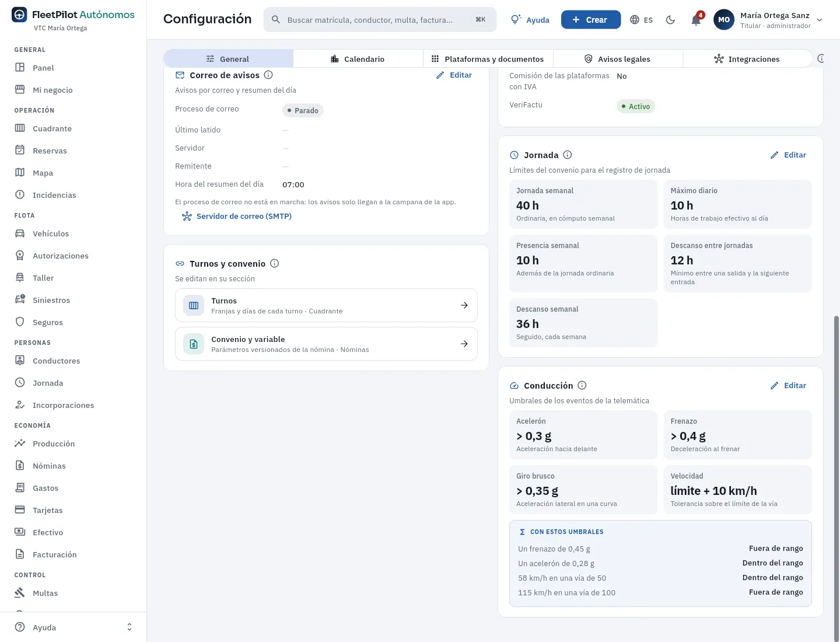This screenshot has height=642, width=840.
Task: Toggle dark mode moon icon
Action: tap(671, 20)
